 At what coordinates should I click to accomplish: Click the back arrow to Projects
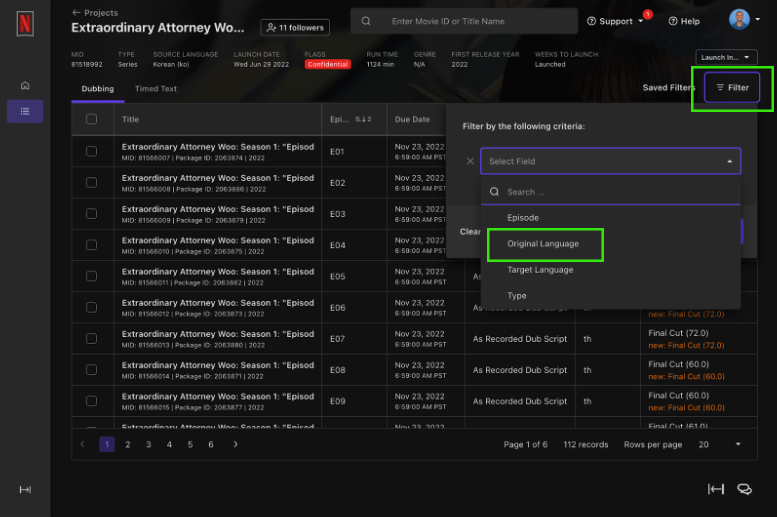(76, 12)
